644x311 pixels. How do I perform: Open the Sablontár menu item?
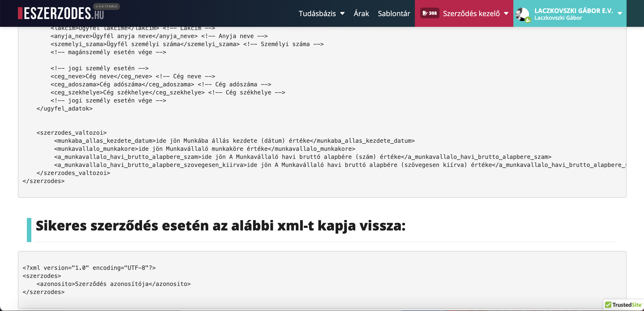click(394, 13)
